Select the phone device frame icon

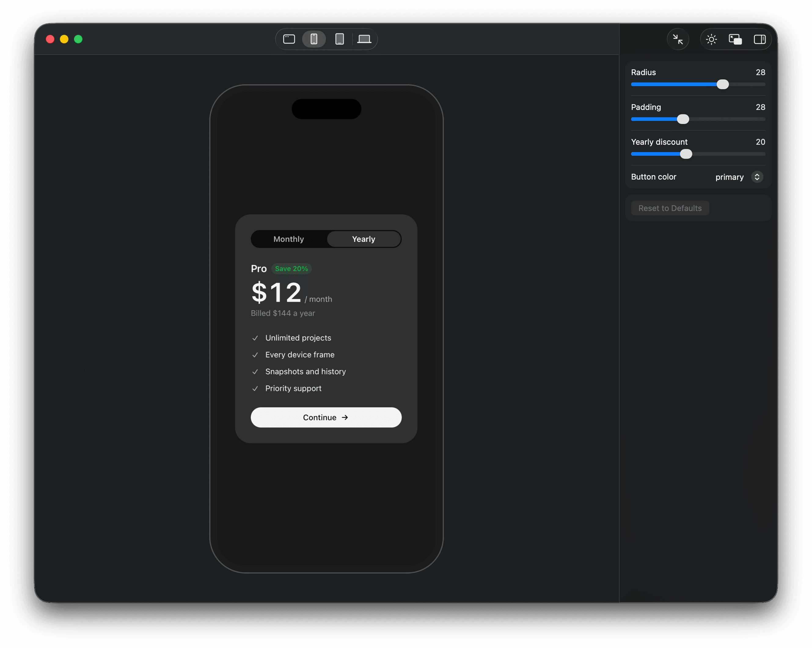click(314, 39)
